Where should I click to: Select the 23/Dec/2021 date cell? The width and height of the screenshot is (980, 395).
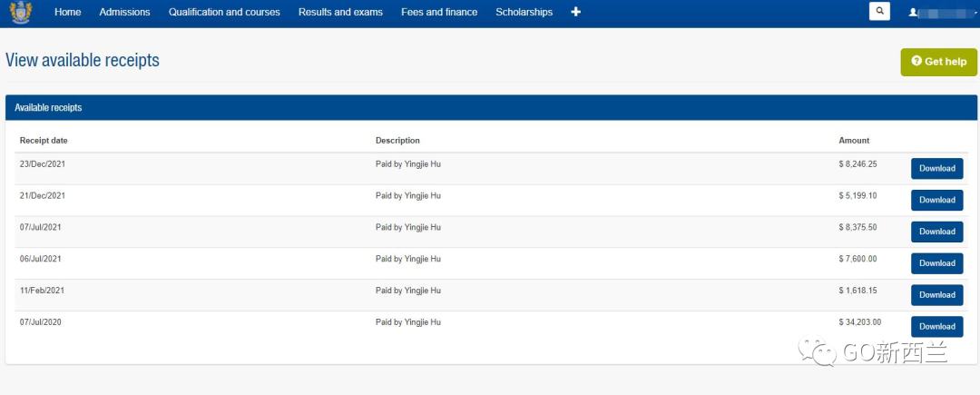pyautogui.click(x=43, y=164)
